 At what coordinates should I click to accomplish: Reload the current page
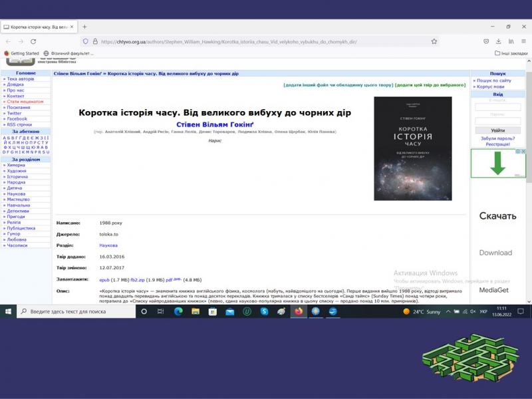click(33, 41)
